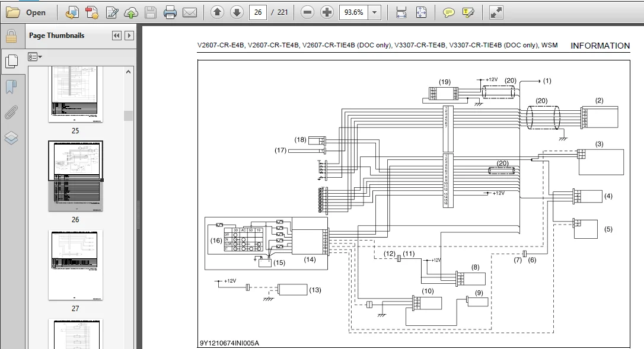Viewport: 644px width, 349px height.
Task: Collapse the thumbnails panel with the double-left arrows
Action: coord(117,36)
